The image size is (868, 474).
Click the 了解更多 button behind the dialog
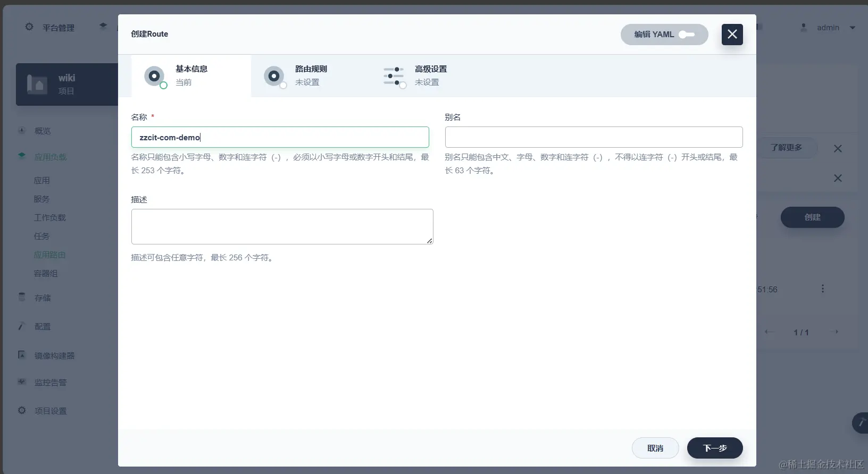tap(787, 148)
